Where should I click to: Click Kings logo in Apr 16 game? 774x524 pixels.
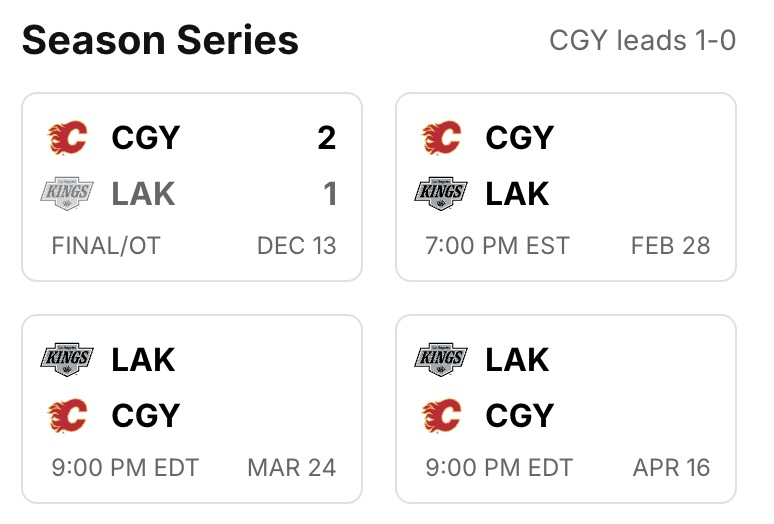tap(441, 359)
